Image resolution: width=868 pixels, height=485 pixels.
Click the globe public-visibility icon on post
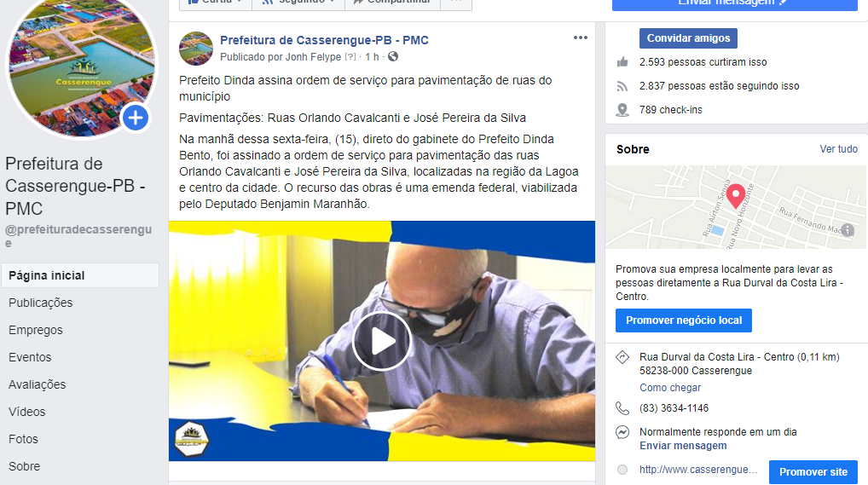point(393,56)
